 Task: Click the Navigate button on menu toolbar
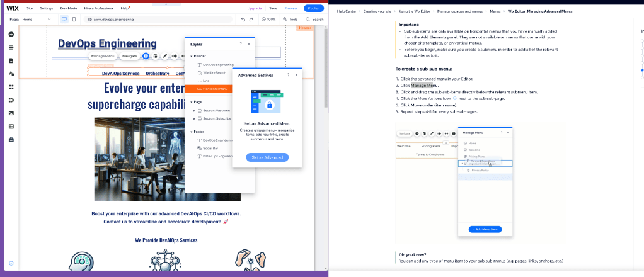point(130,56)
